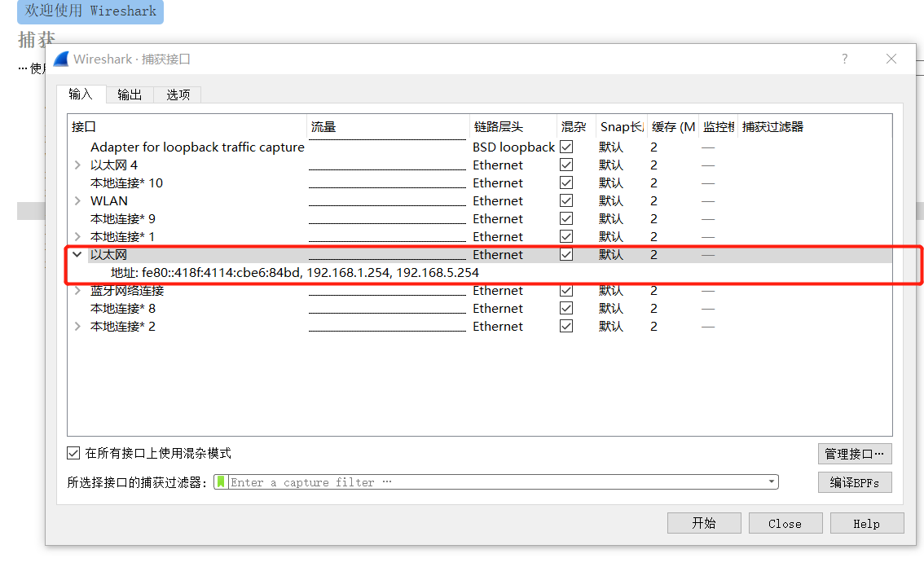Screen dimensions: 924x567
Task: Collapse the expanded 以太网 interface row
Action: click(77, 255)
